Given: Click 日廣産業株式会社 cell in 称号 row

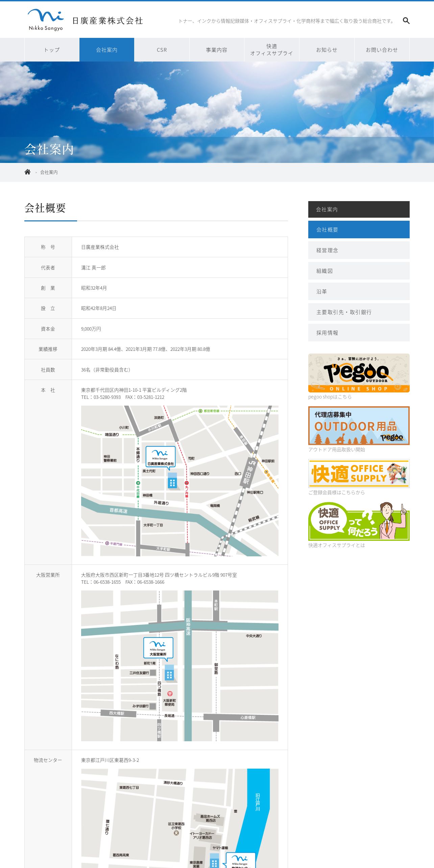Looking at the screenshot, I should coord(100,247).
